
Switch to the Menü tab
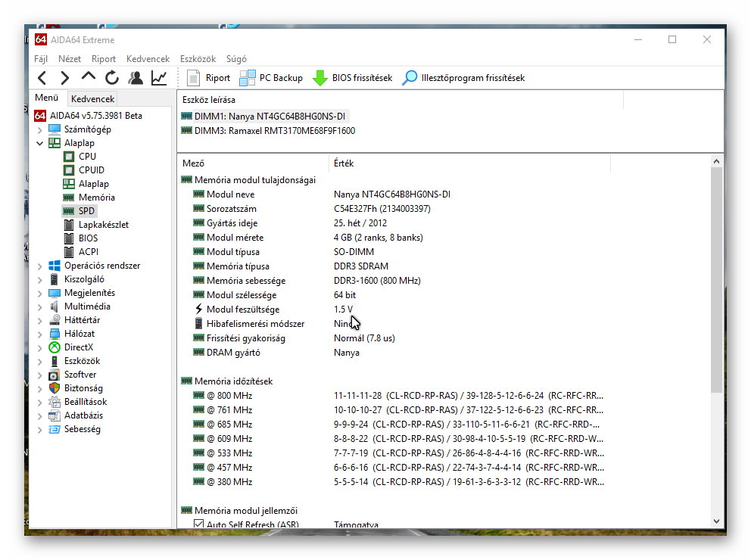[x=47, y=98]
